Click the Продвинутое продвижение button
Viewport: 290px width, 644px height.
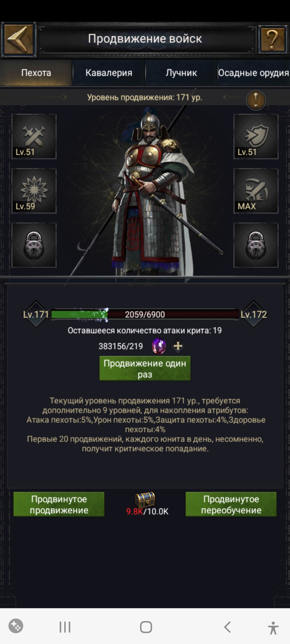click(x=59, y=504)
